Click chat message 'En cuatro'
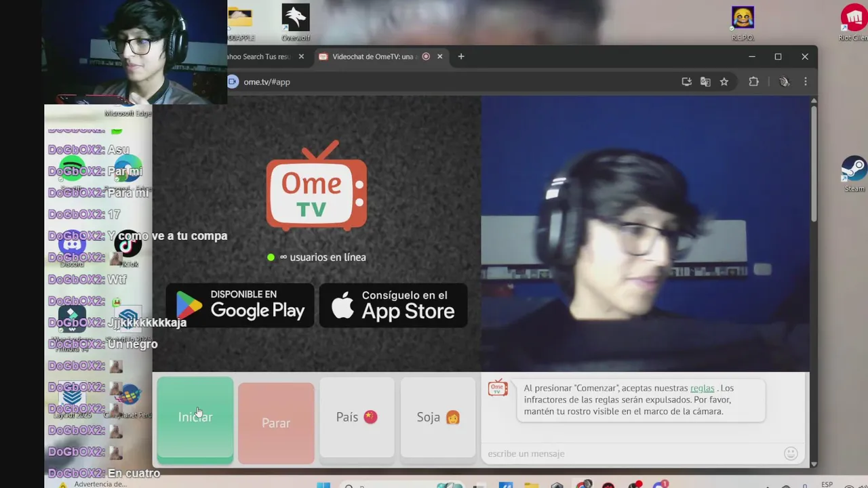 coord(134,473)
